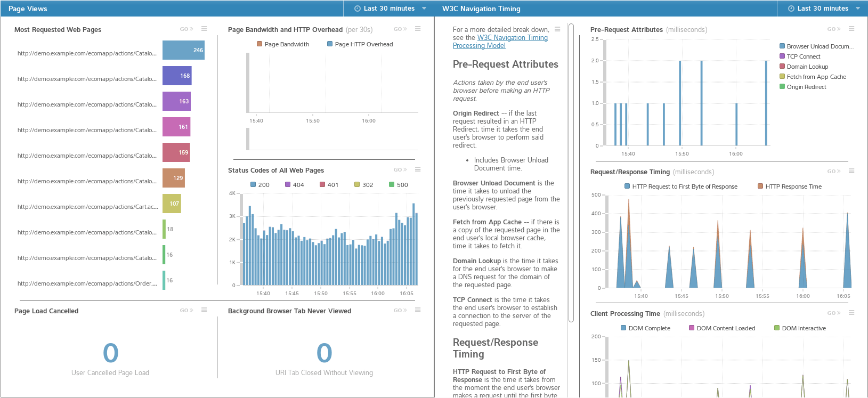Click GO button for Most Requested Web Pages

tap(186, 29)
